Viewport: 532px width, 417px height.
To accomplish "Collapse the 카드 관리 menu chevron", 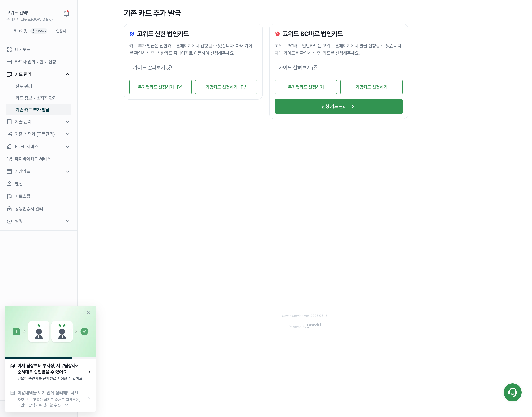I will [x=68, y=74].
